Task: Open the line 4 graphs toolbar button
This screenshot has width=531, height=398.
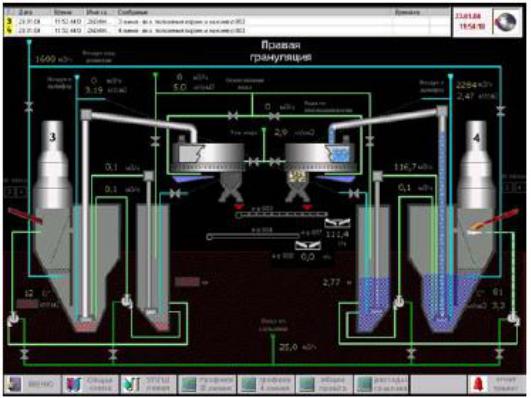Action: tap(266, 384)
